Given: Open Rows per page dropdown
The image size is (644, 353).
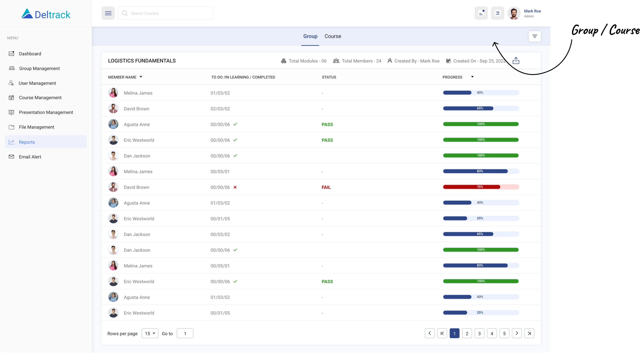Looking at the screenshot, I should 150,333.
